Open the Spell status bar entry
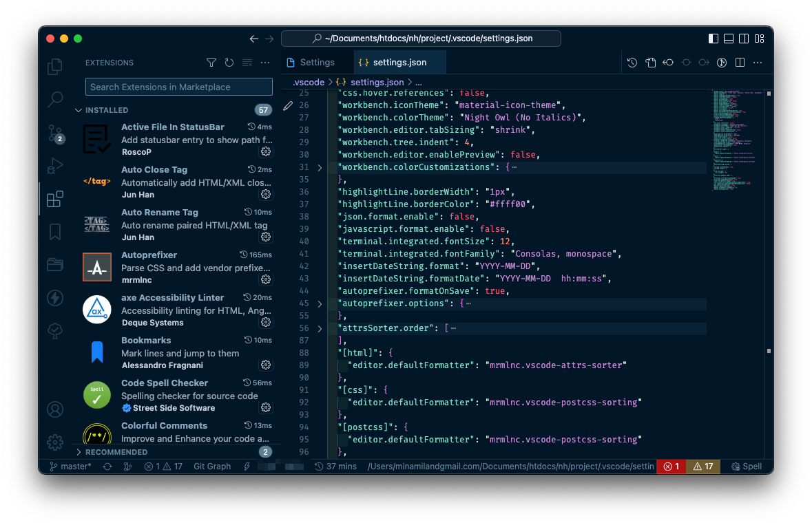 747,467
